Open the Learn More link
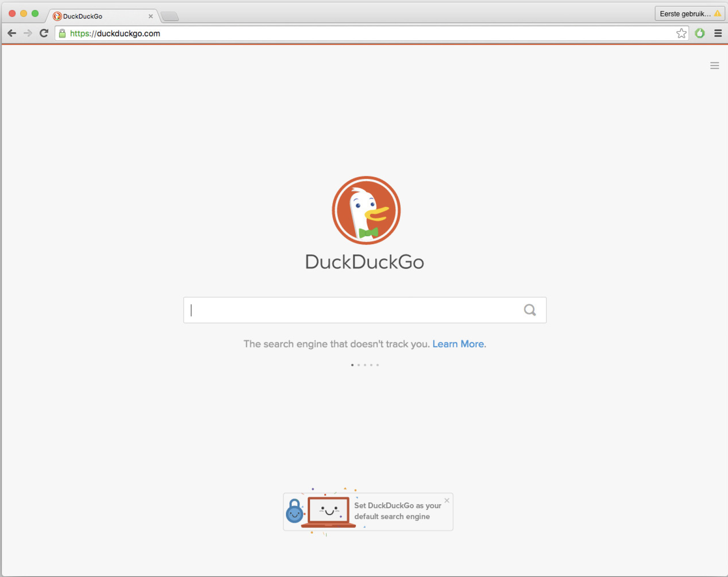This screenshot has width=728, height=577. tap(458, 344)
